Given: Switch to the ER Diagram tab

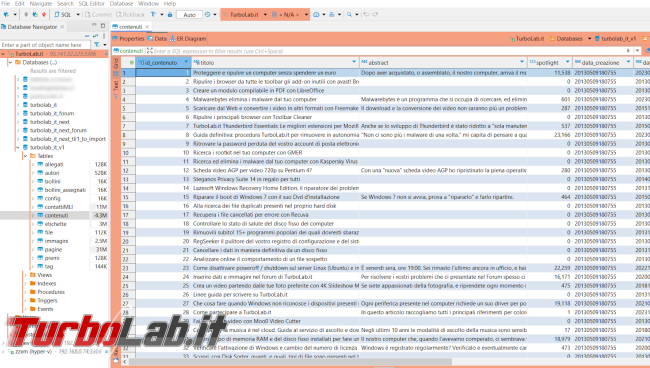Looking at the screenshot, I should [x=187, y=39].
